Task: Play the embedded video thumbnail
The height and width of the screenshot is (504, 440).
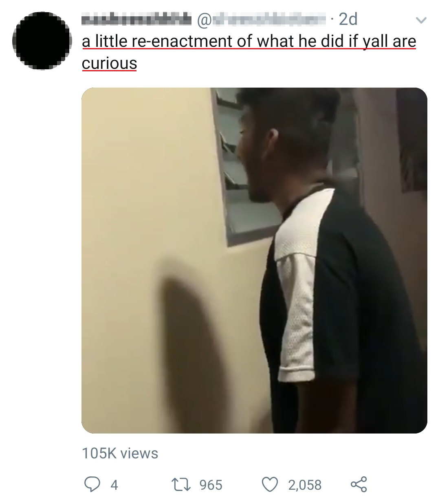Action: [254, 260]
